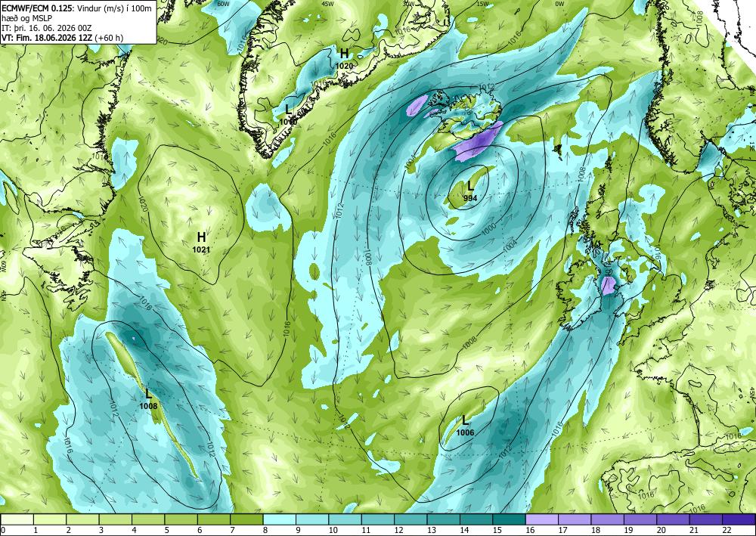Click the purple wind patch over Irish Sea
Image resolution: width=756 pixels, height=536 pixels.
tap(609, 285)
